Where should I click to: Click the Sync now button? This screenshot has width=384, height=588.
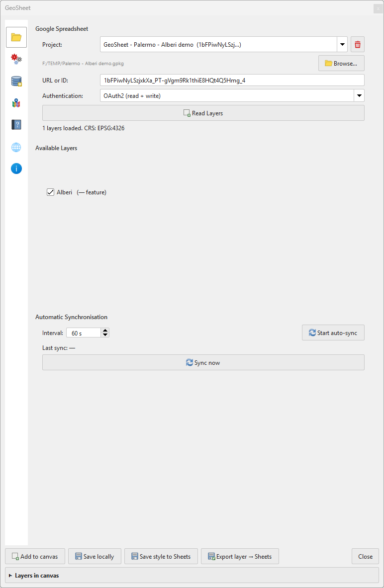point(203,363)
